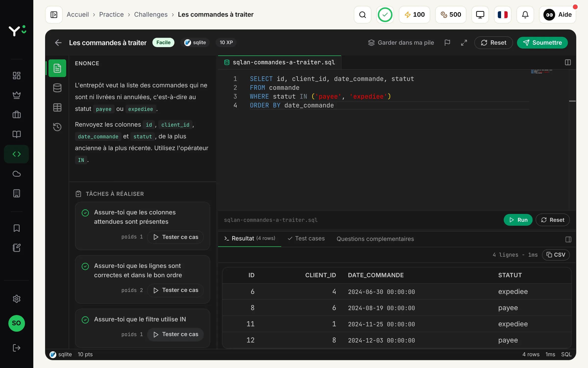Image resolution: width=588 pixels, height=368 pixels.
Task: Run the SQL query
Action: click(x=518, y=220)
